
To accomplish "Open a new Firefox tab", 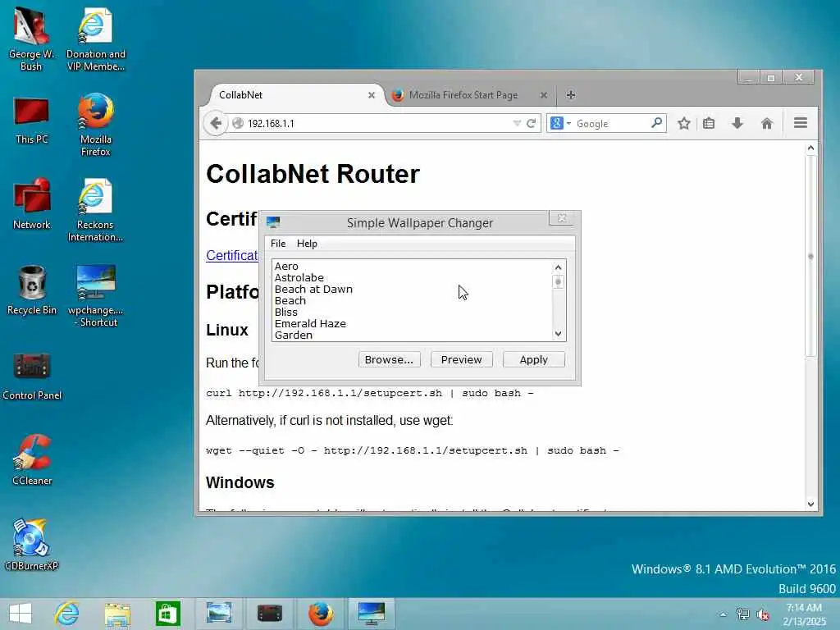I will tap(571, 95).
